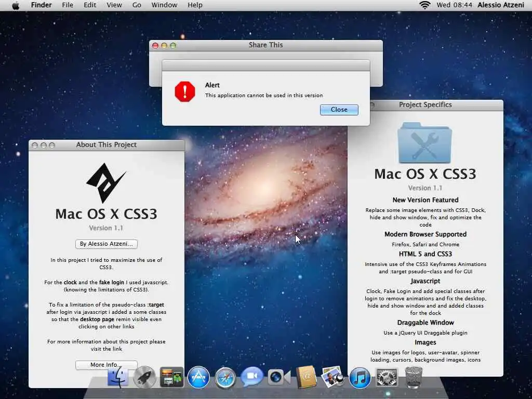Open Finder from the dock
The image size is (532, 399).
(x=118, y=377)
